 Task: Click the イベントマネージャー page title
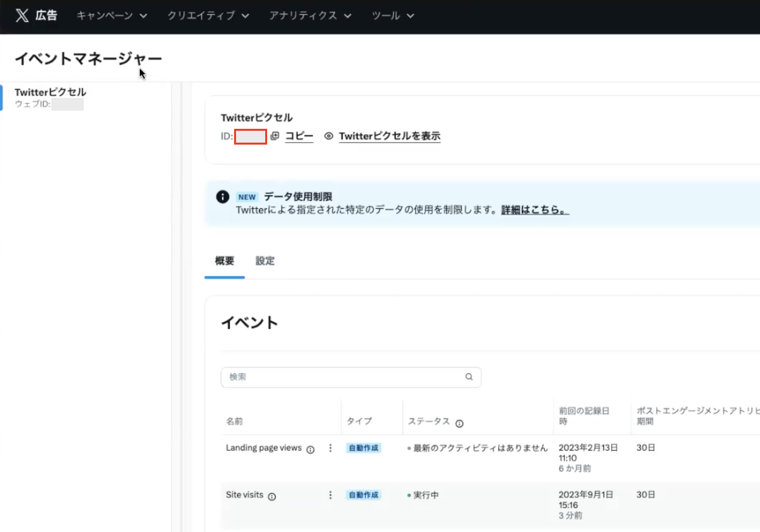pyautogui.click(x=88, y=59)
